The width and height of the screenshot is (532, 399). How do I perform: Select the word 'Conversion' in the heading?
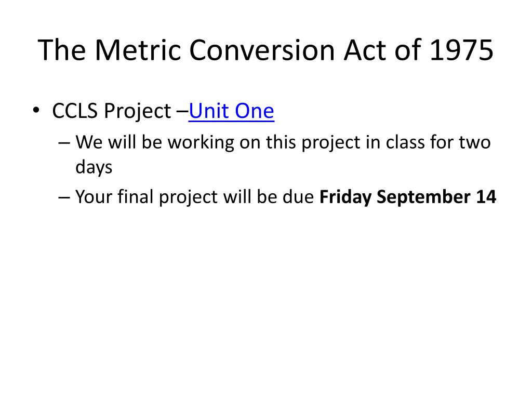(x=262, y=50)
